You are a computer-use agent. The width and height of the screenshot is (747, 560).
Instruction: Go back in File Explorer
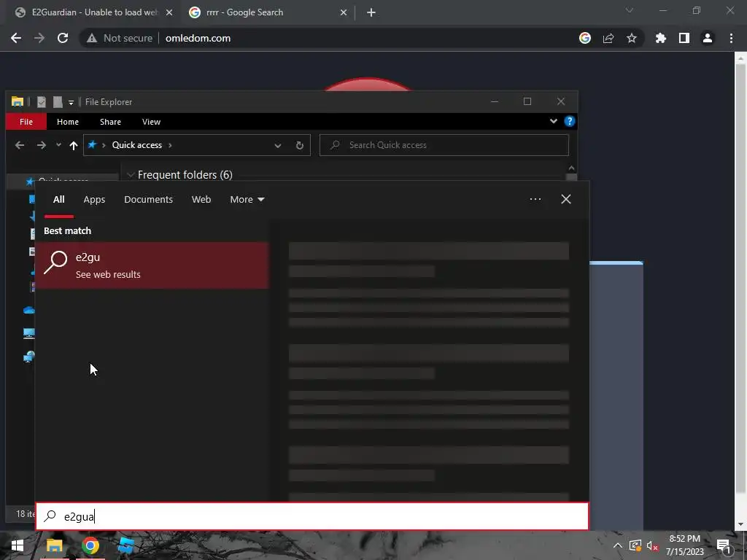point(20,145)
